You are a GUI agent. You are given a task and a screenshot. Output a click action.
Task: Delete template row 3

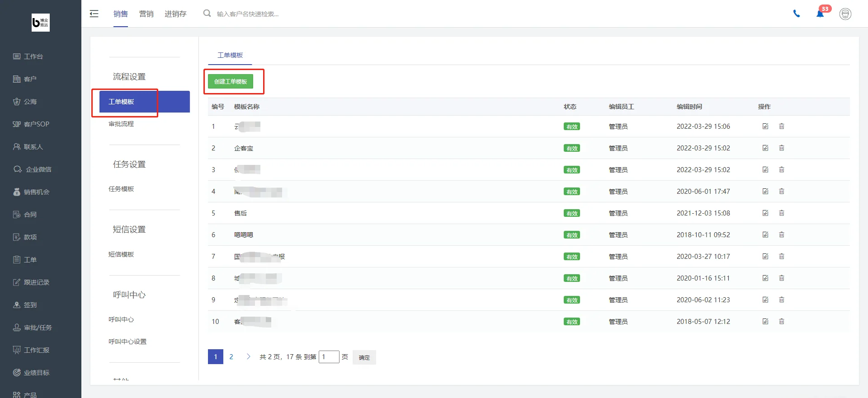coord(782,170)
